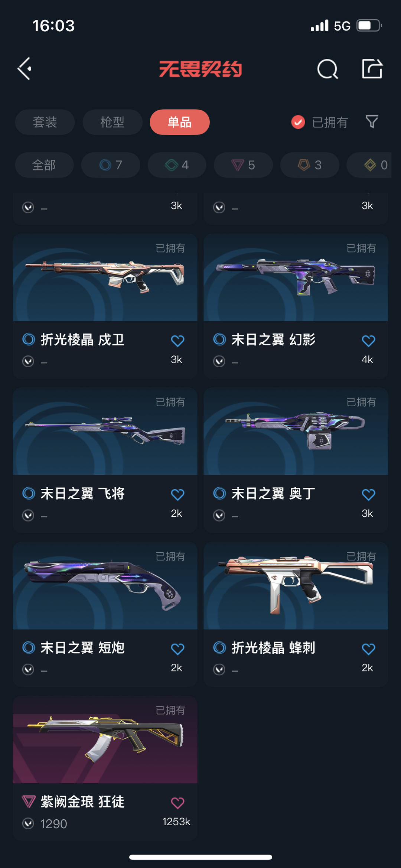The image size is (401, 868).
Task: Open the 紫阙金琅 狂徒 weapon thumbnail
Action: point(105,739)
